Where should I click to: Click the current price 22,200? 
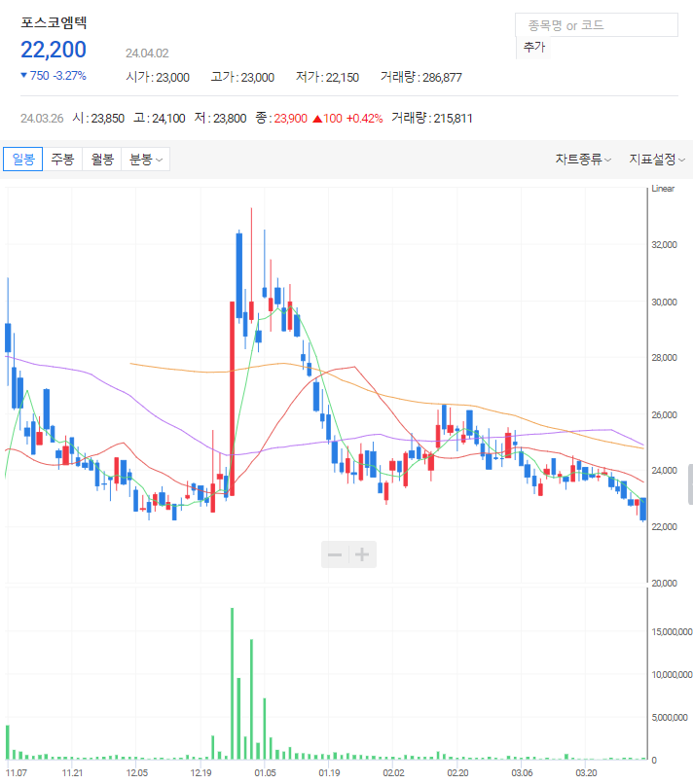54,50
